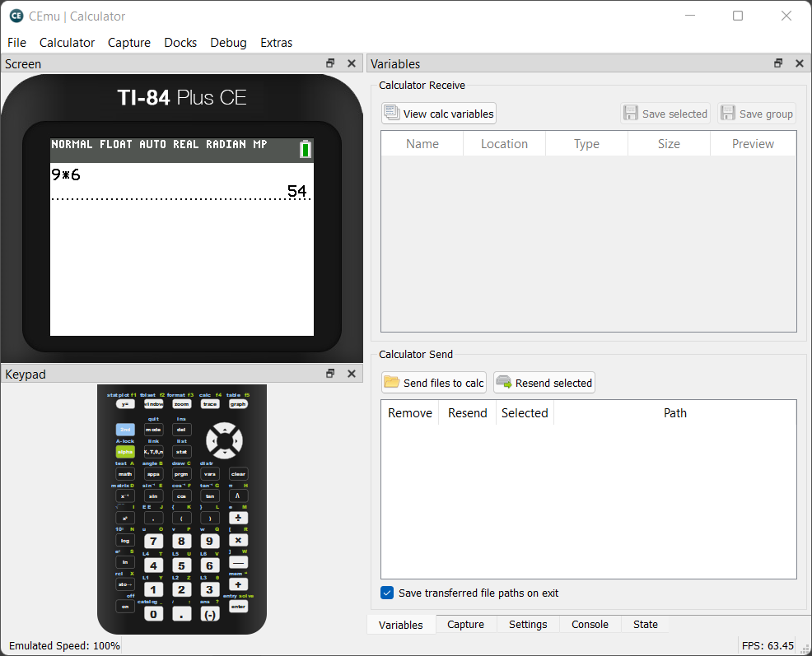Sort by the Name column header
This screenshot has height=656, width=812.
click(422, 143)
